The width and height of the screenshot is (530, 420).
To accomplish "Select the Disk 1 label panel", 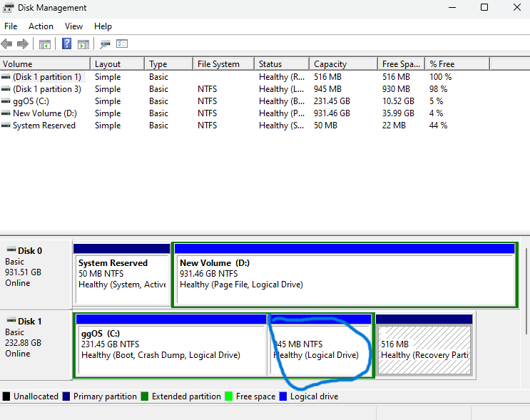I will 36,344.
